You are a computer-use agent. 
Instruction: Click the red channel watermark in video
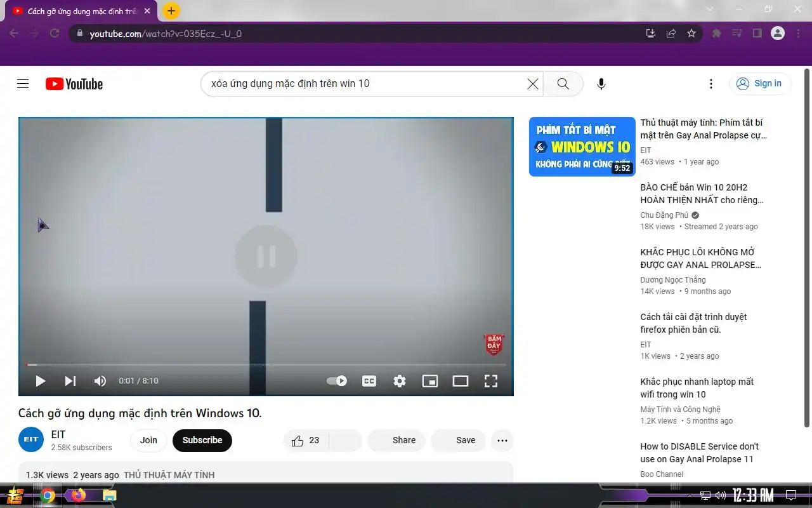[494, 345]
